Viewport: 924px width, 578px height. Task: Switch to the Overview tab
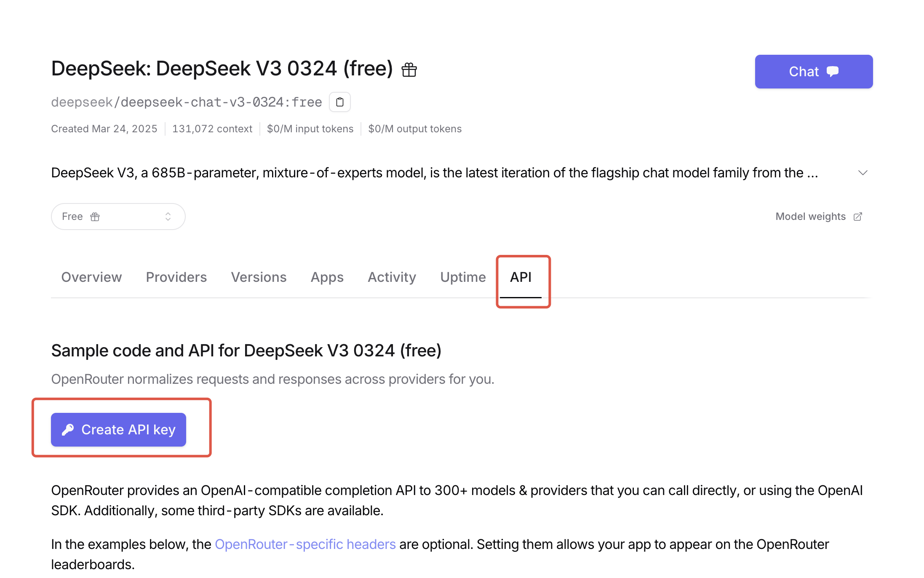coord(91,277)
